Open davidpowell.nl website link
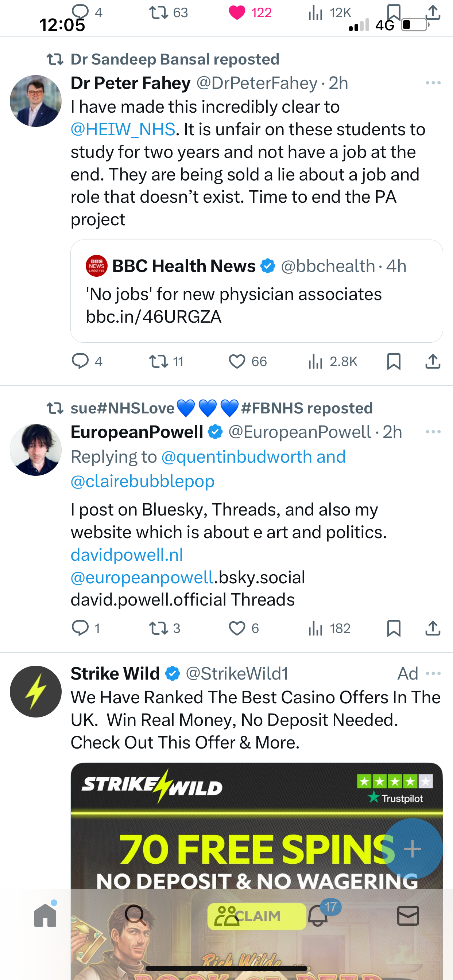This screenshot has width=453, height=980. click(127, 555)
